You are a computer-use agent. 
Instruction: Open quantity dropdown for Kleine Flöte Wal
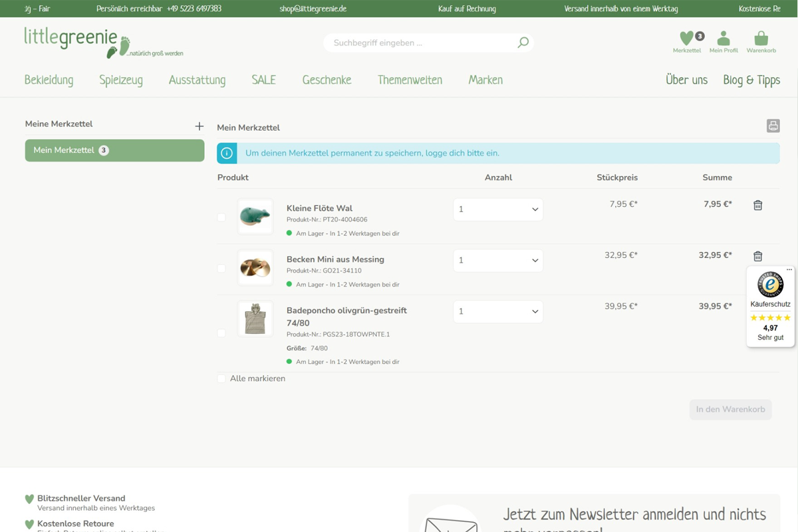(x=498, y=209)
